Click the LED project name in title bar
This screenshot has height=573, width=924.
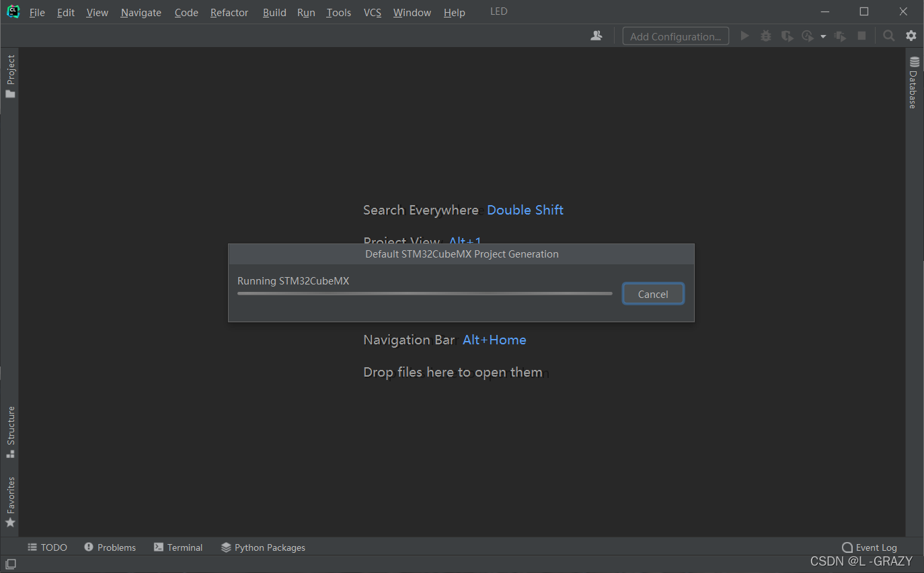click(498, 11)
